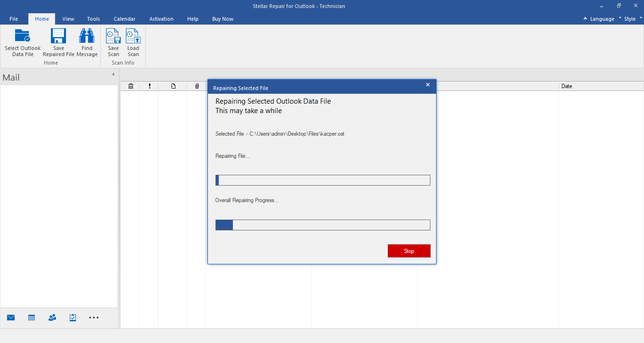Open the Activation menu
Image resolution: width=644 pixels, height=343 pixels.
161,19
